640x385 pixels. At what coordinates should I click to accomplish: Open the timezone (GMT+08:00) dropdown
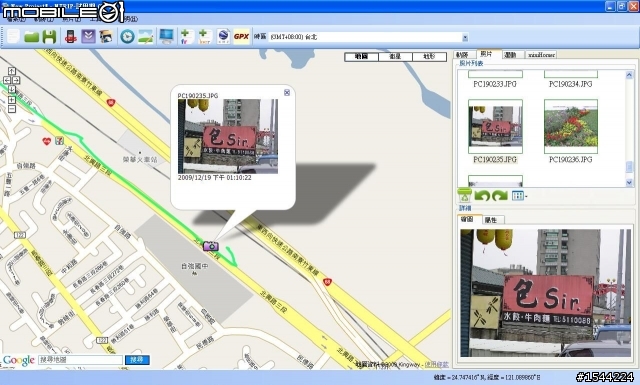465,38
